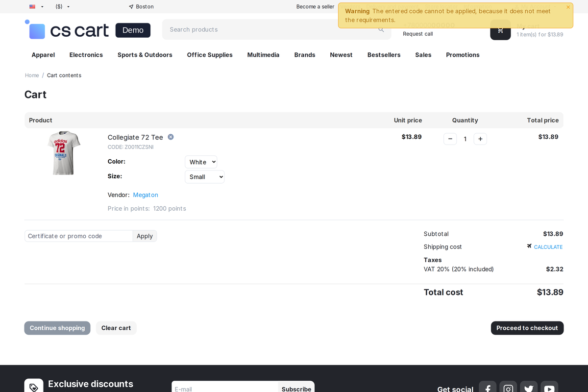The image size is (588, 392).
Task: Click the 'Cart contents' breadcrumb text
Action: point(64,75)
